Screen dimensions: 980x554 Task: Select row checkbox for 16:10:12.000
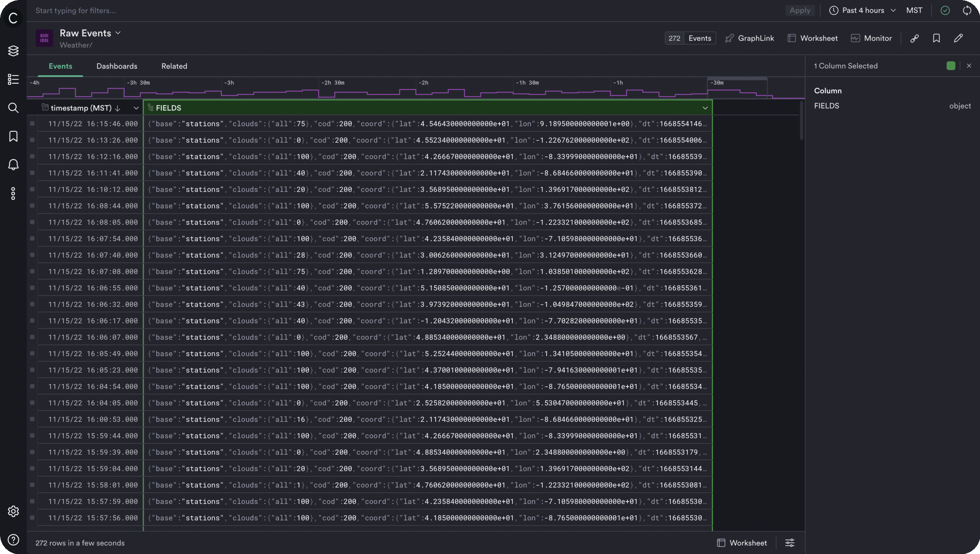pos(33,189)
